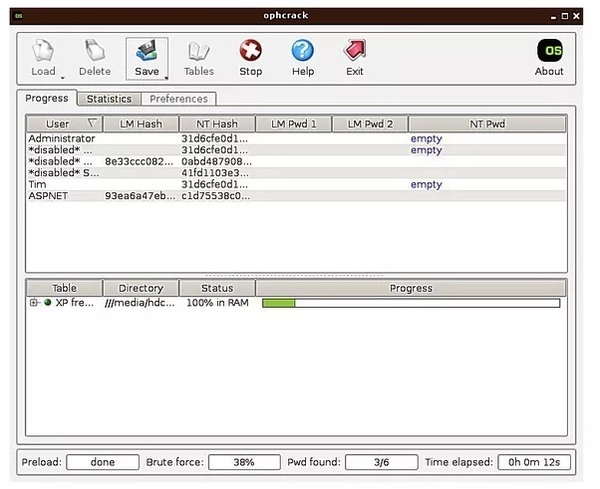Open Help question mark icon
600x489 pixels.
pos(303,51)
